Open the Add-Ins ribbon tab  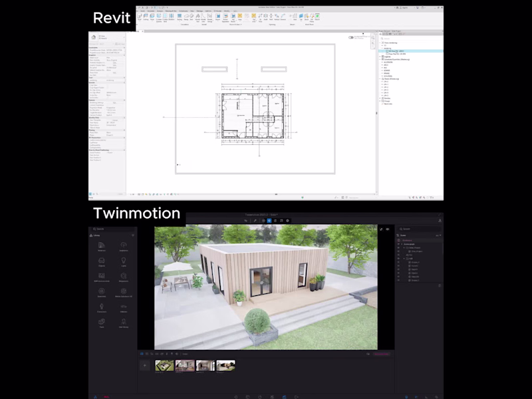(208, 11)
